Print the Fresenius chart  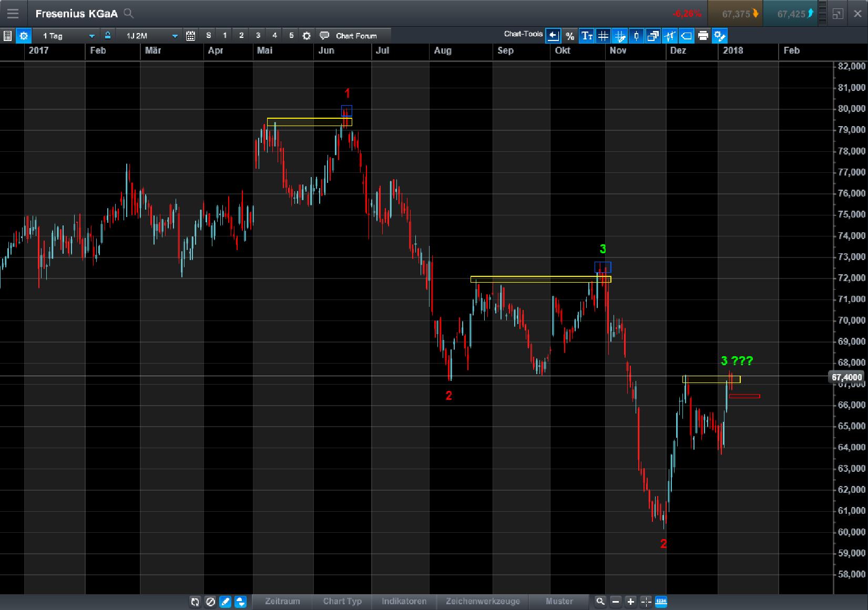(703, 36)
